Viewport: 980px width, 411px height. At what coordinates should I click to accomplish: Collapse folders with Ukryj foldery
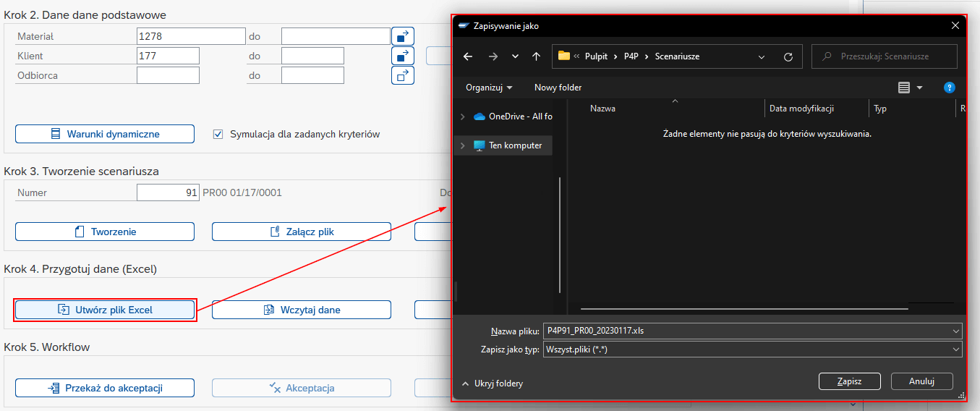tap(492, 384)
